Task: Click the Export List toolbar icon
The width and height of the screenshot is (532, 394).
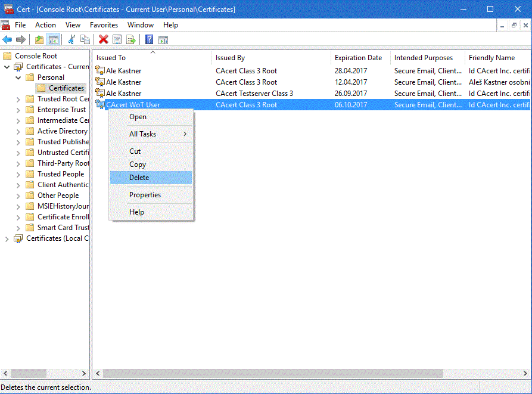Action: click(x=130, y=40)
